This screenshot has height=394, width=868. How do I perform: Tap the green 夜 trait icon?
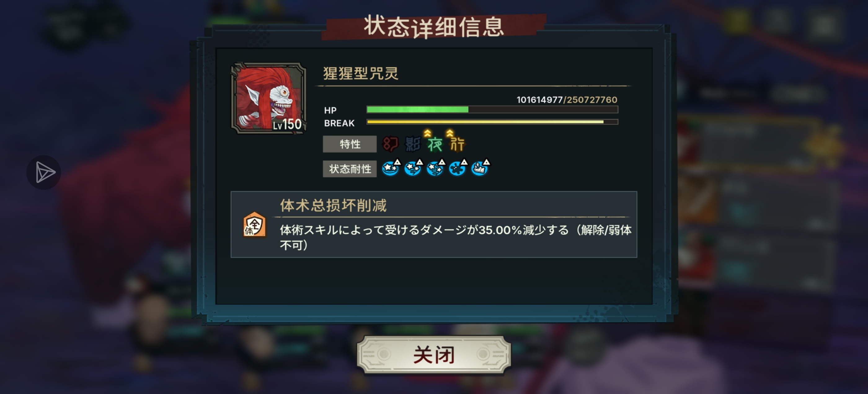[435, 142]
